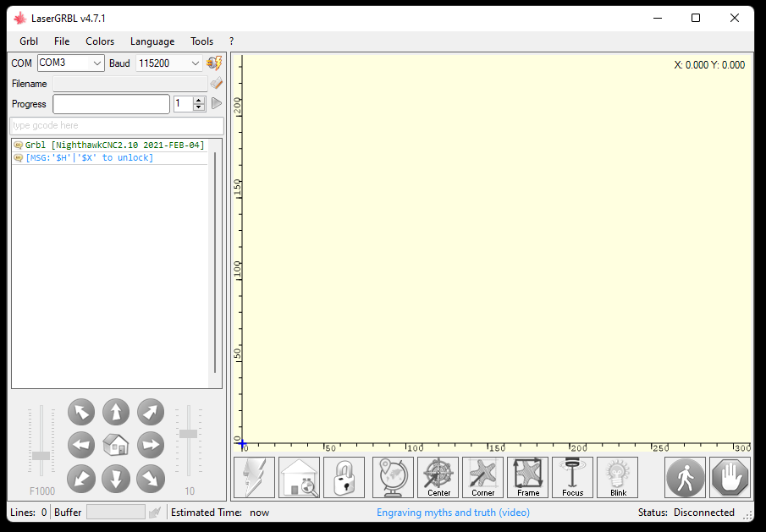Jog down arrow button
The width and height of the screenshot is (766, 532).
(116, 479)
